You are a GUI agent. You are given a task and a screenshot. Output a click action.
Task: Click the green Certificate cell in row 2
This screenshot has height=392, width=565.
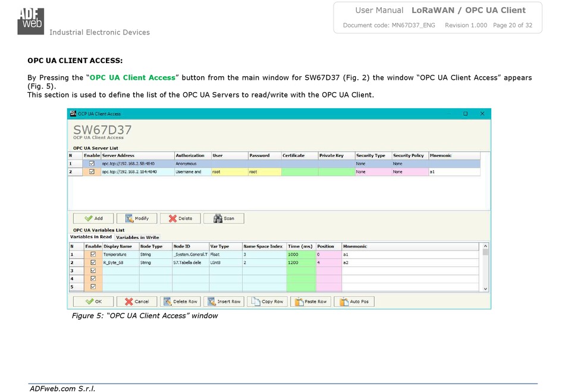(x=300, y=172)
